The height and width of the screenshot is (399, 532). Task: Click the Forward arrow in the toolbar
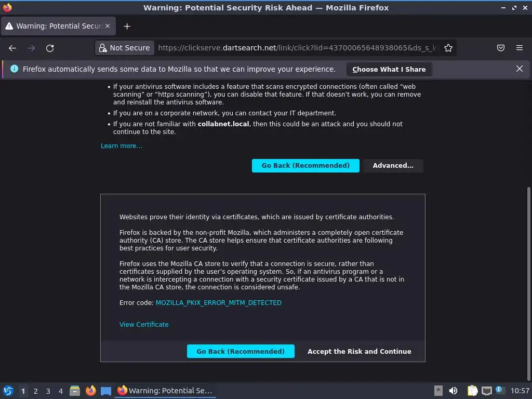[x=31, y=48]
